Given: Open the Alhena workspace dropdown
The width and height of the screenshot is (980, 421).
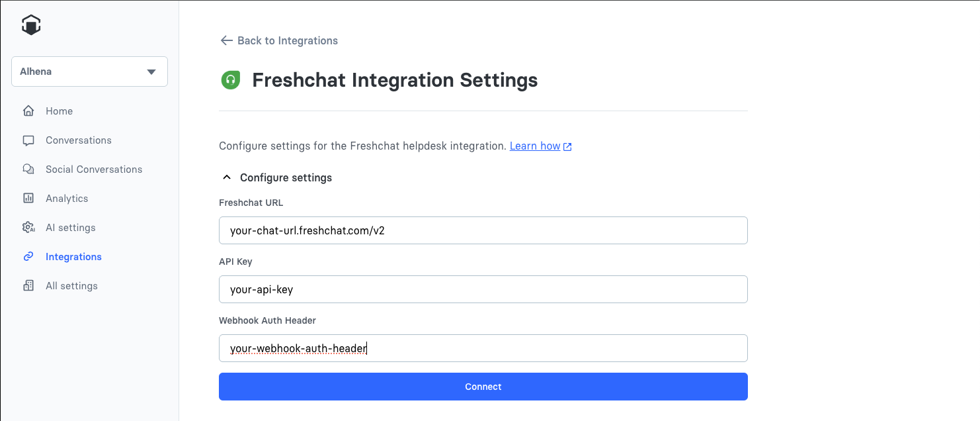Looking at the screenshot, I should click(x=89, y=71).
